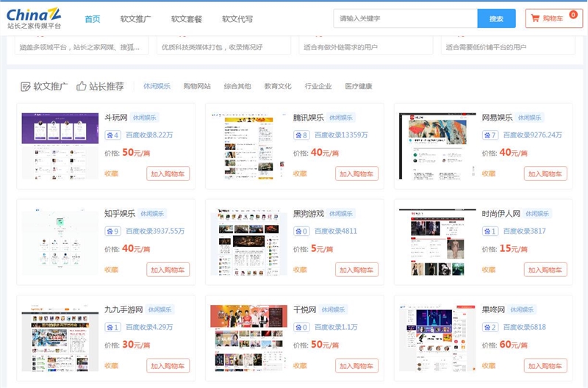Click the 腾讯娱乐 title link

click(308, 118)
